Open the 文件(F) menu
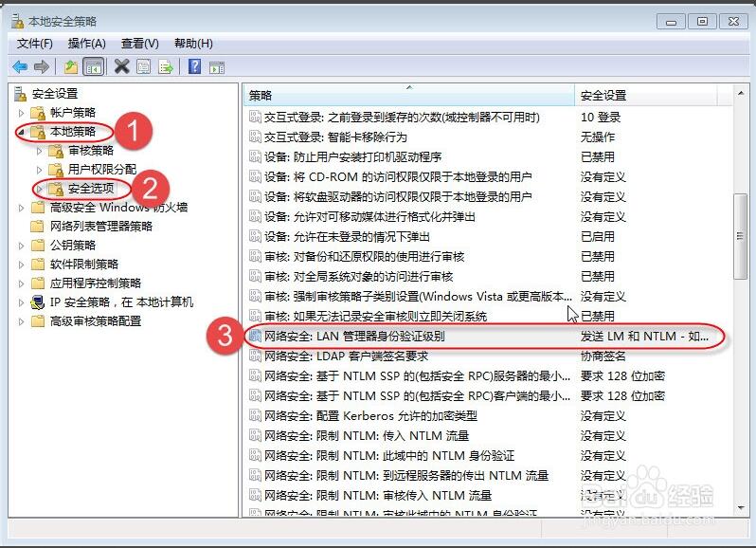756x548 pixels. 35,44
